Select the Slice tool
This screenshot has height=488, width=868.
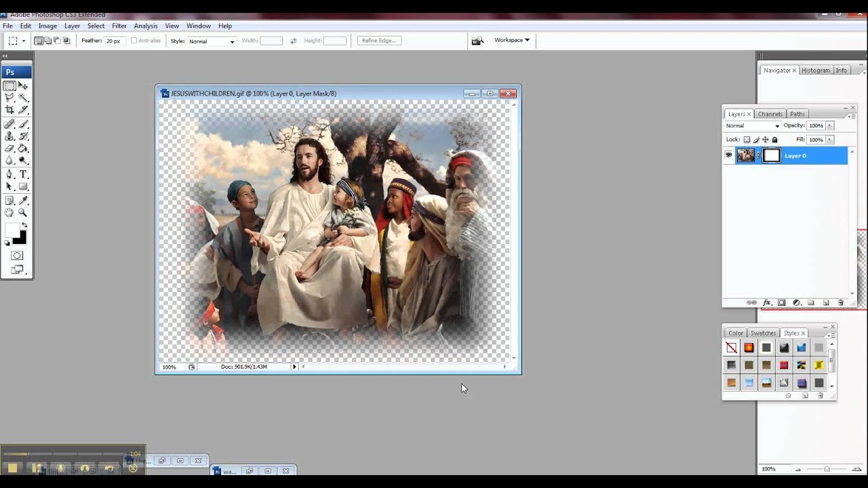click(x=23, y=109)
